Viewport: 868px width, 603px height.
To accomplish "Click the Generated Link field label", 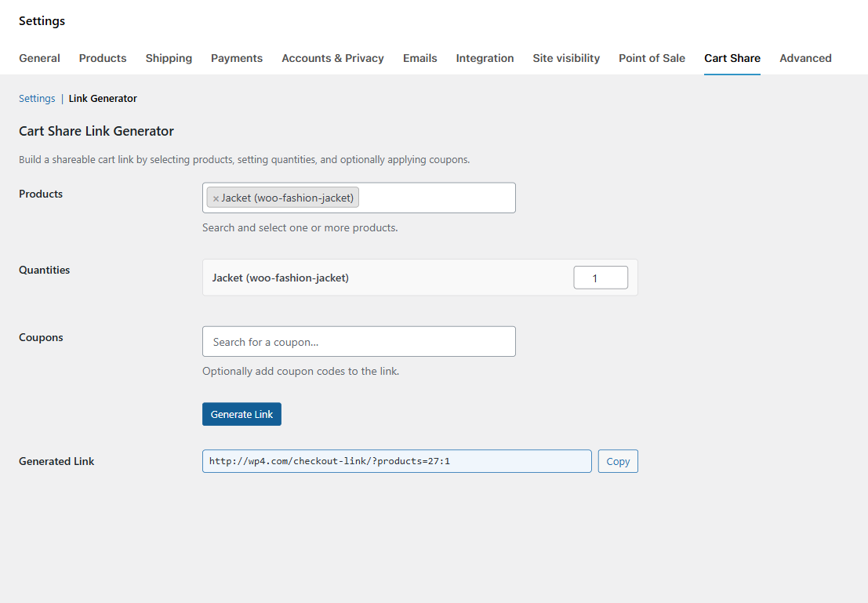I will click(56, 461).
